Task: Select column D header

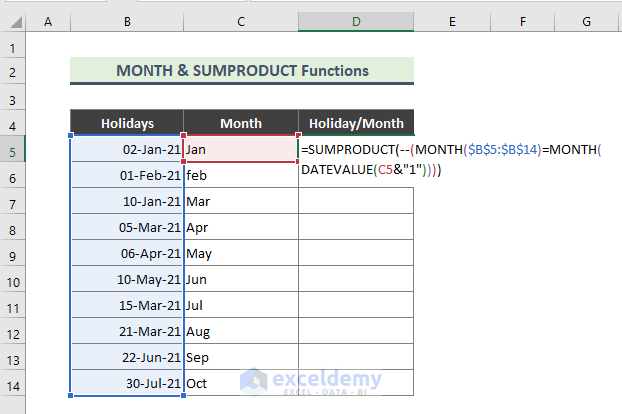Action: (x=356, y=22)
